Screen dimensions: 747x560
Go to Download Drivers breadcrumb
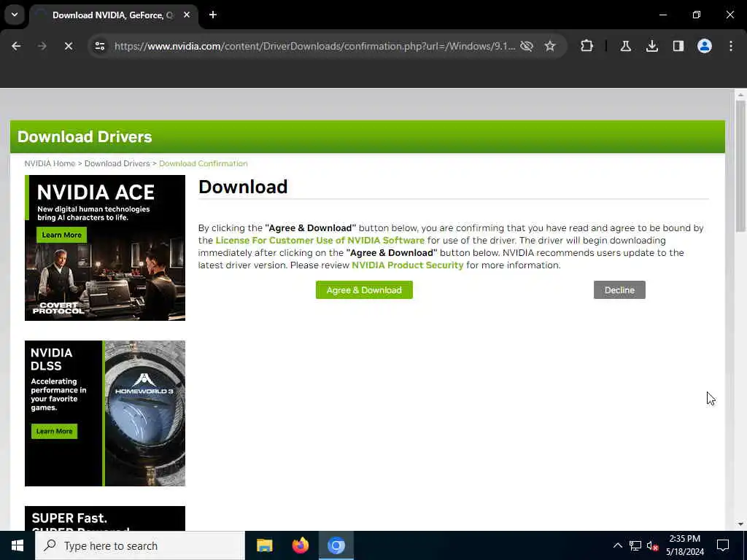pos(117,163)
